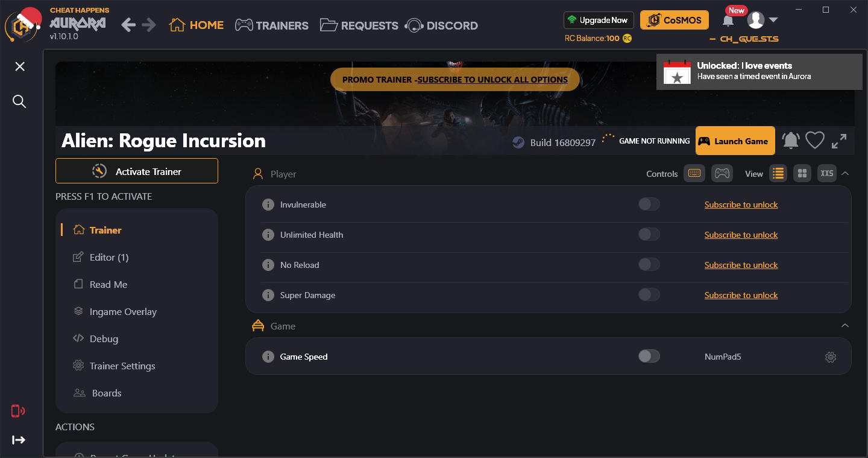868x458 pixels.
Task: Open the search magnifier in sidebar
Action: pos(19,101)
